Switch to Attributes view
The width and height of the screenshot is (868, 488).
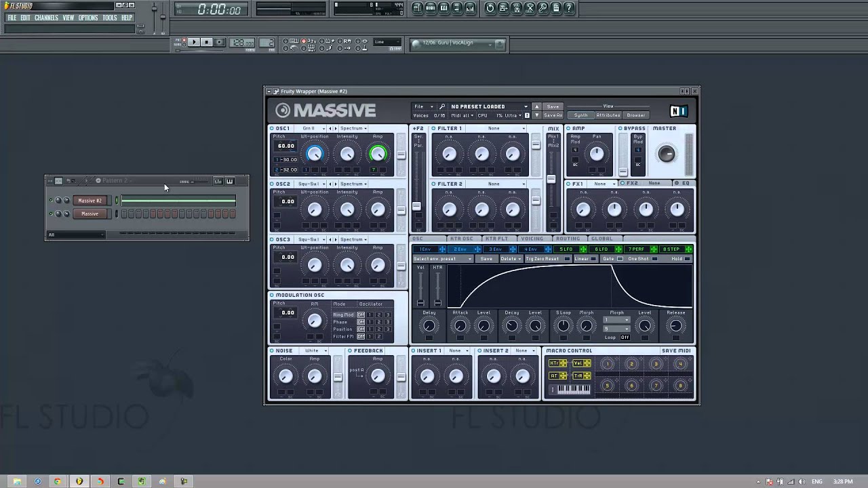608,115
